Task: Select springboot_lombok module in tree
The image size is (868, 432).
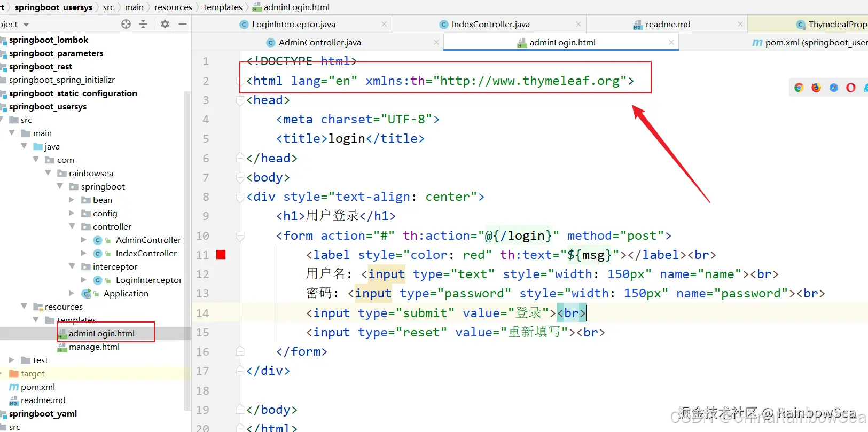Action: pos(49,40)
